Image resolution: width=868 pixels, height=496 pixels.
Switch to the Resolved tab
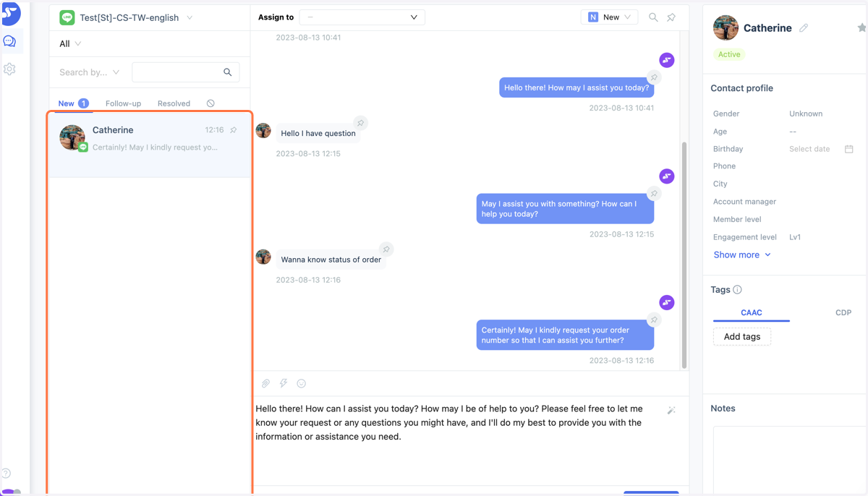point(174,103)
